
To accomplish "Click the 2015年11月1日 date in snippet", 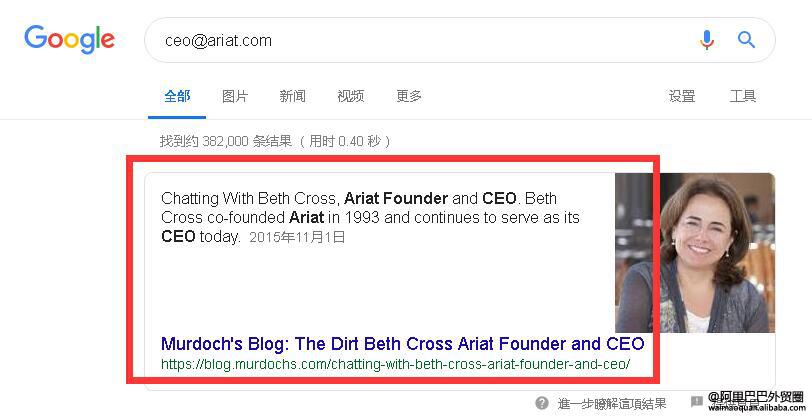I will pos(297,237).
